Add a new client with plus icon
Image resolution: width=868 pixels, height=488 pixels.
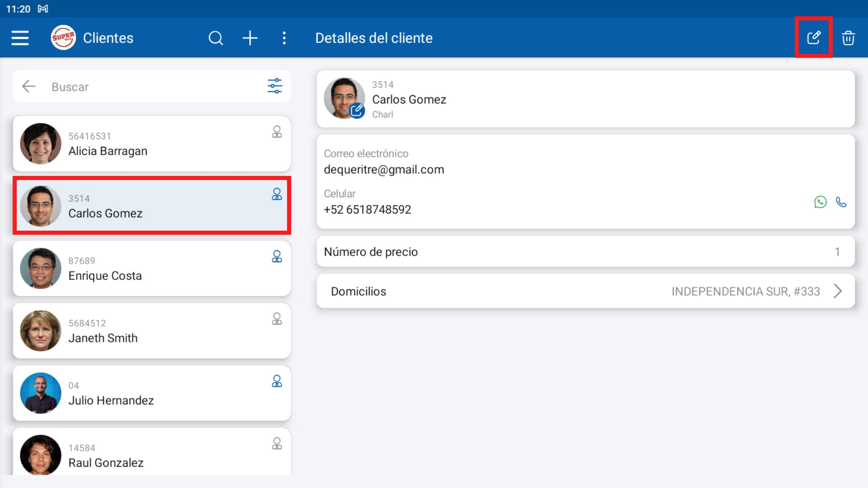(250, 38)
